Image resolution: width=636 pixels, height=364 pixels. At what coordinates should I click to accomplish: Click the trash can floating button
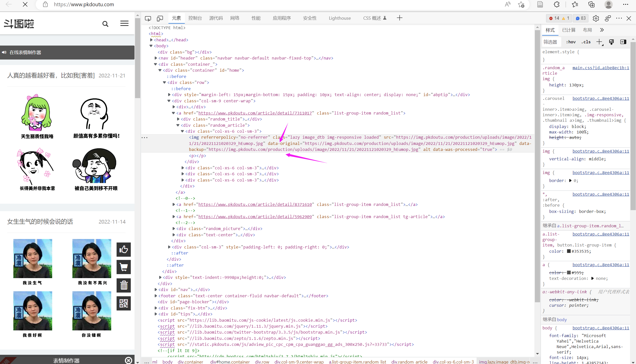click(x=124, y=285)
